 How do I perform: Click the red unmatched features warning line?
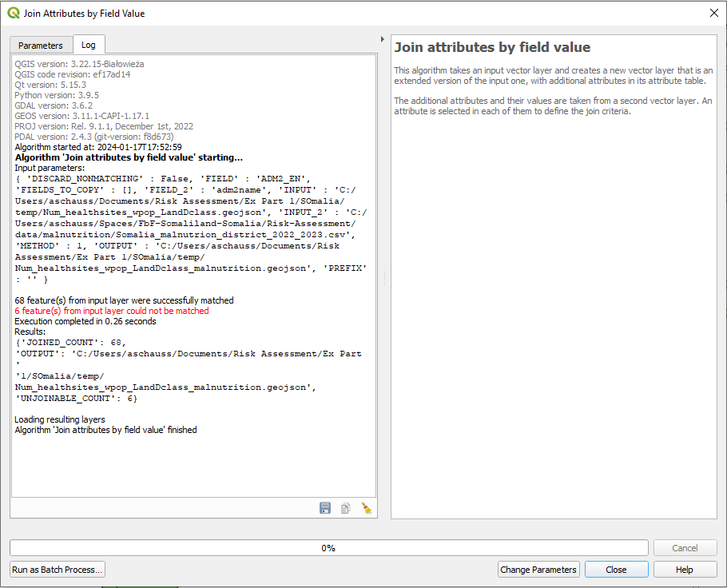tap(112, 311)
